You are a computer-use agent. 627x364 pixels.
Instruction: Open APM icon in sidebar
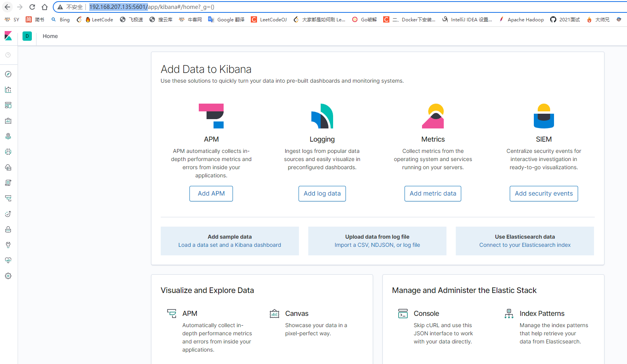tap(8, 198)
